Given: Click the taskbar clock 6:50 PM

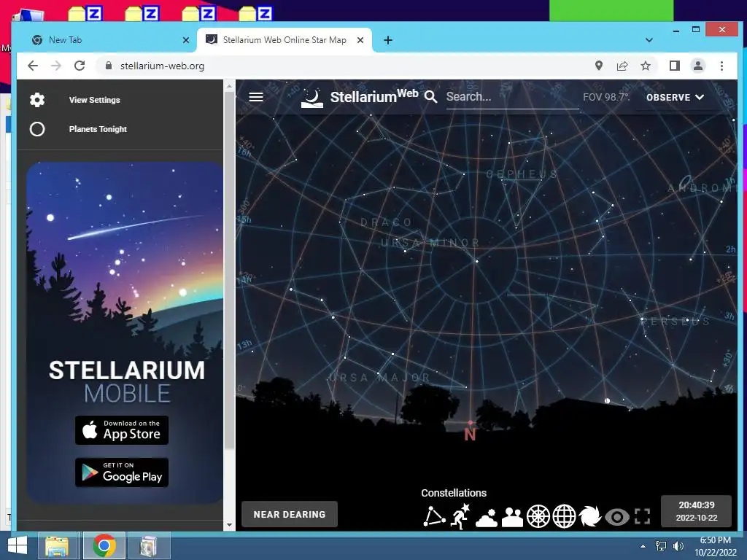Looking at the screenshot, I should [715, 546].
